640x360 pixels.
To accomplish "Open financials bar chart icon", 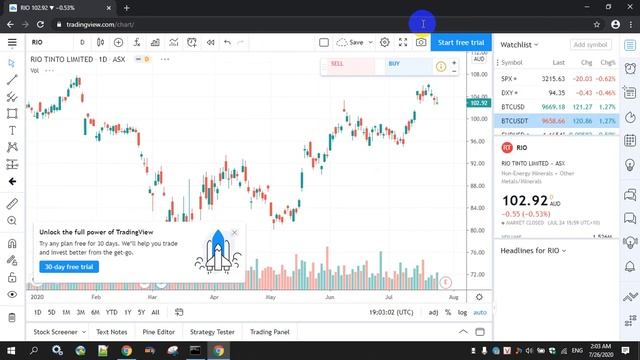I will pos(155,42).
